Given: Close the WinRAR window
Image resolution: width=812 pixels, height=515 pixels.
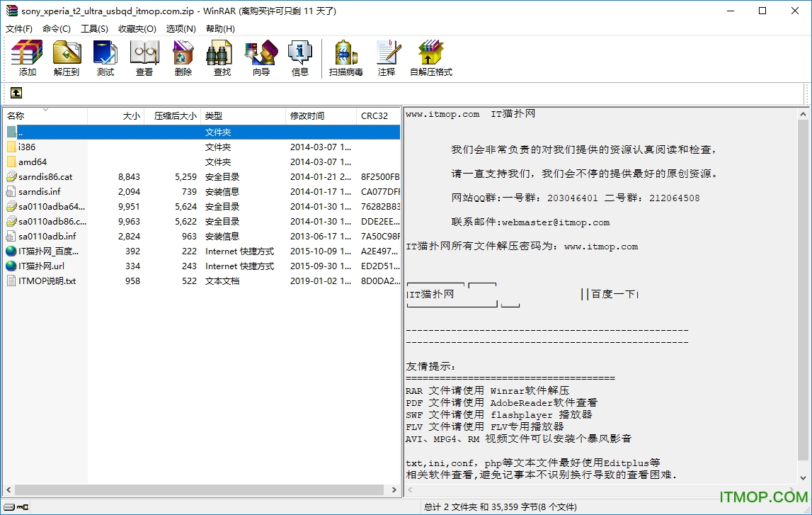Looking at the screenshot, I should click(x=795, y=11).
